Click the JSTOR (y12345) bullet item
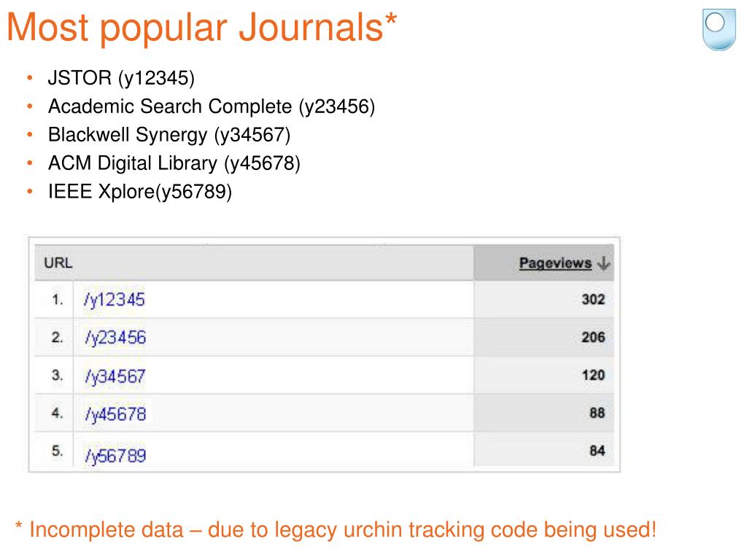Image resolution: width=747 pixels, height=560 pixels. (x=121, y=78)
